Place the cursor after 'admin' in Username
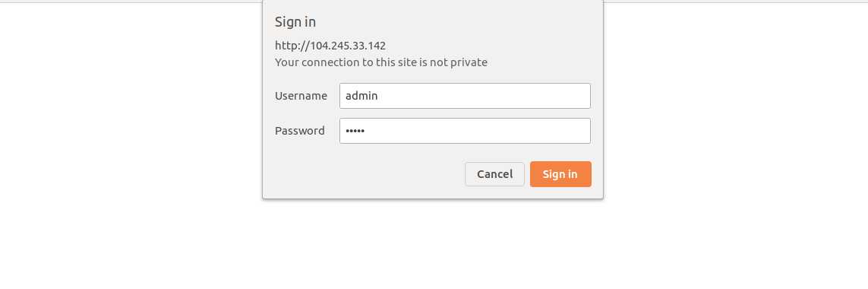Image resolution: width=868 pixels, height=289 pixels. [x=379, y=96]
